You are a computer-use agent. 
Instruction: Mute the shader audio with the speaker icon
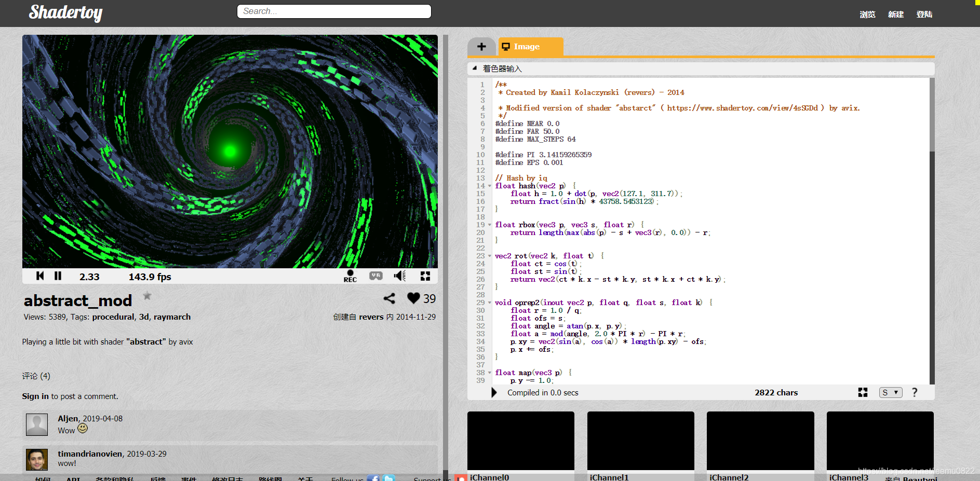click(399, 276)
